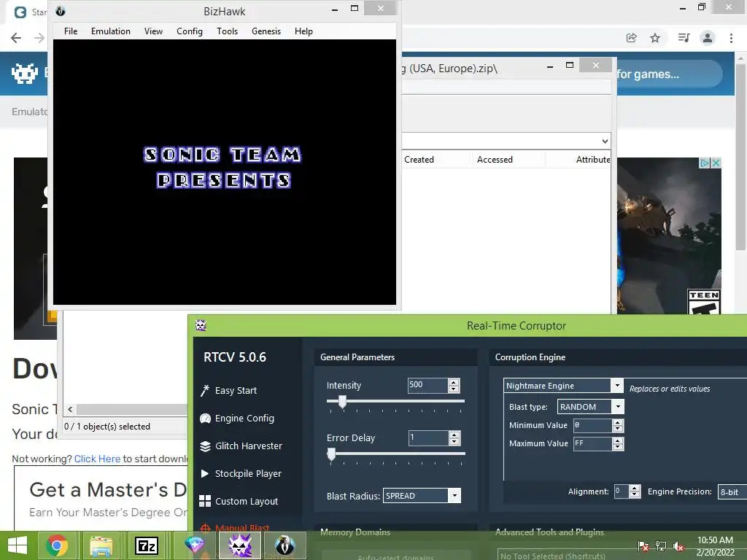Screen dimensions: 747x560
Task: Open the Chrome media control icon
Action: 684,38
